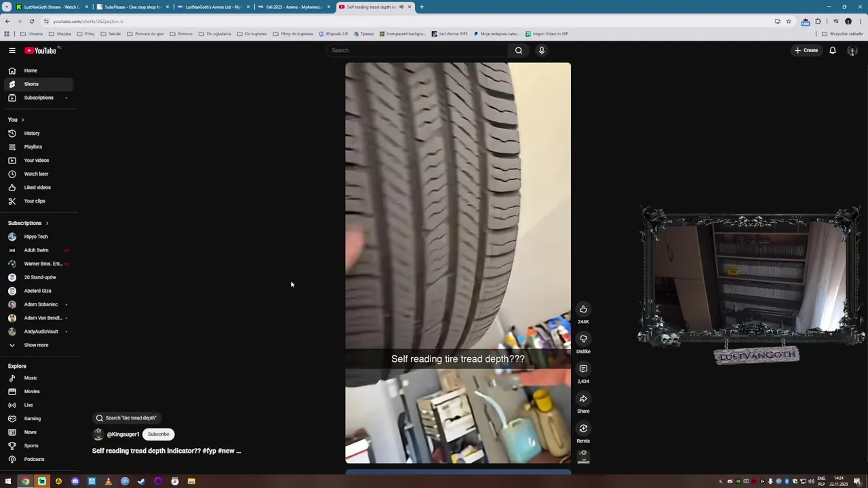Open 20 Stand-upów channel
This screenshot has height=488, width=868.
(38, 277)
